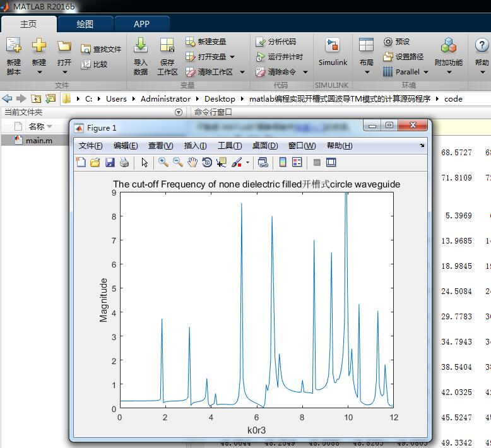Expand the Clear Workspace (清除工作区) dropdown
491x448 pixels.
pyautogui.click(x=242, y=72)
